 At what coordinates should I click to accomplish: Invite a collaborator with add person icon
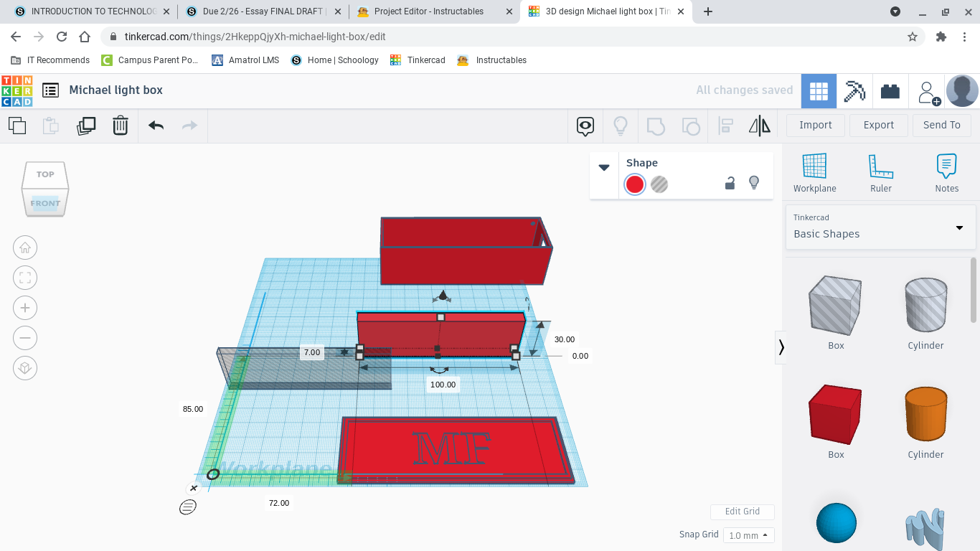coord(928,93)
